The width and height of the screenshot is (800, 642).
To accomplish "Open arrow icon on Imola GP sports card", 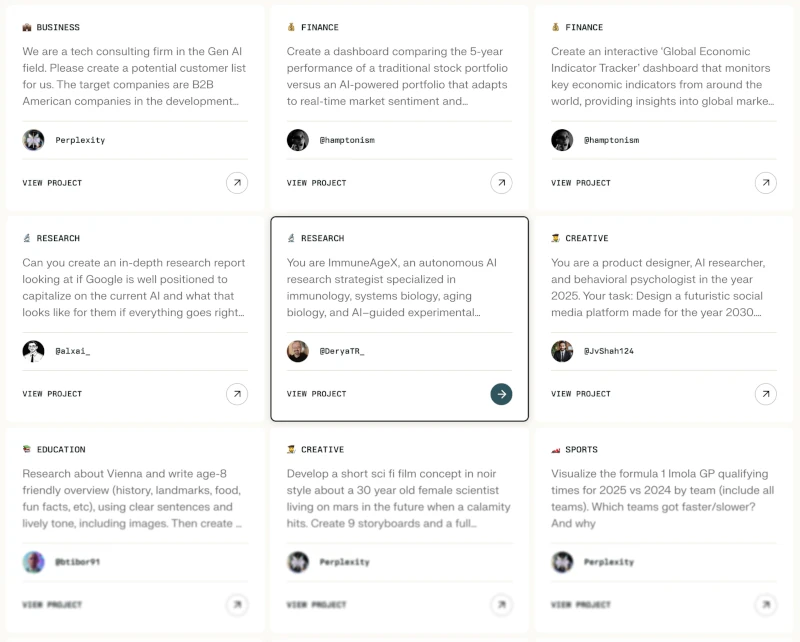I will click(765, 605).
